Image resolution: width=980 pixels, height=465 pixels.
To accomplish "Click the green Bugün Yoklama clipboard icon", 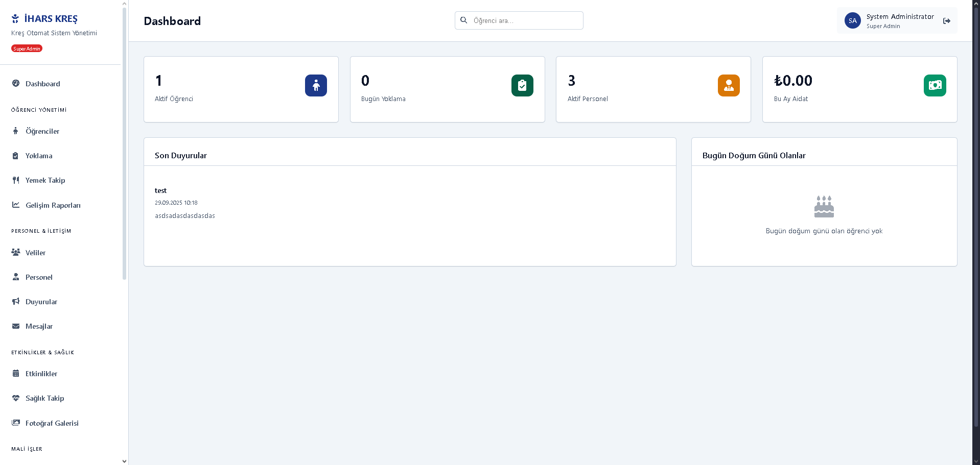I will pos(522,86).
